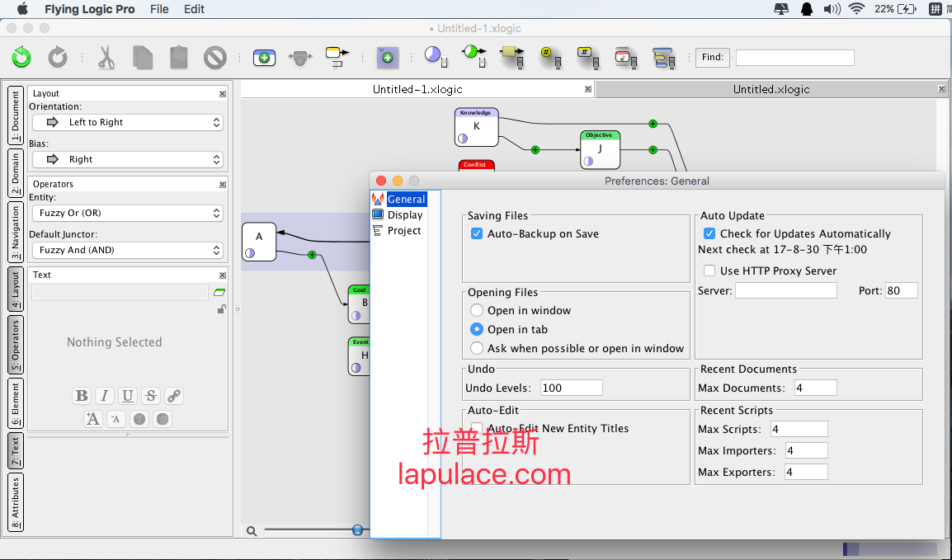Click the hyperlink icon in Text panel
Viewport: 952px width, 560px height.
(173, 396)
